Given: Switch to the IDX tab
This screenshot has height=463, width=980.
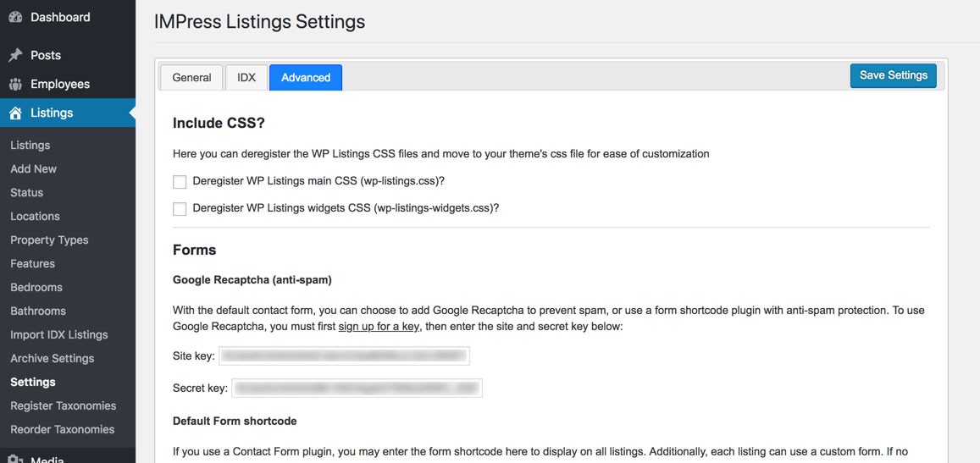Looking at the screenshot, I should pos(246,78).
